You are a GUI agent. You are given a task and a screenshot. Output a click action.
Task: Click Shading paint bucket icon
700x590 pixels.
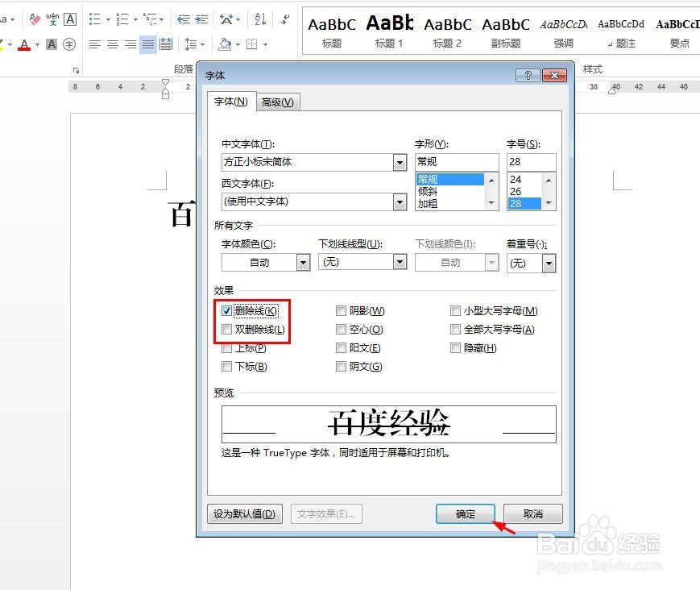click(x=225, y=44)
